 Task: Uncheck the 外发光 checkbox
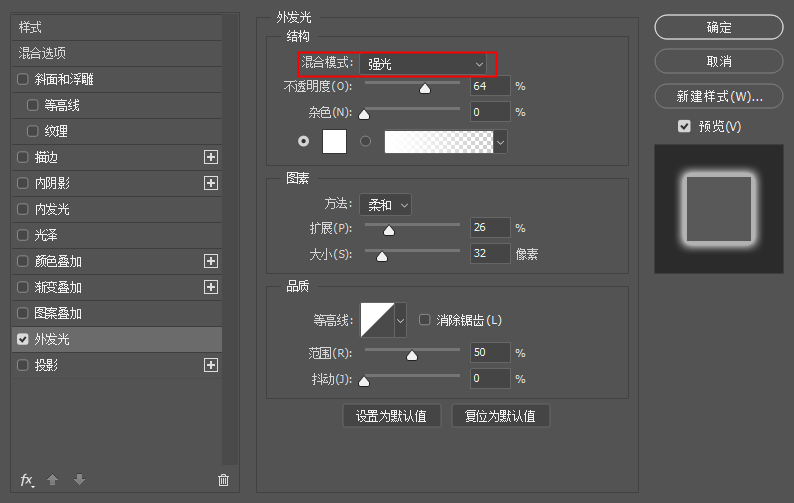[x=23, y=339]
